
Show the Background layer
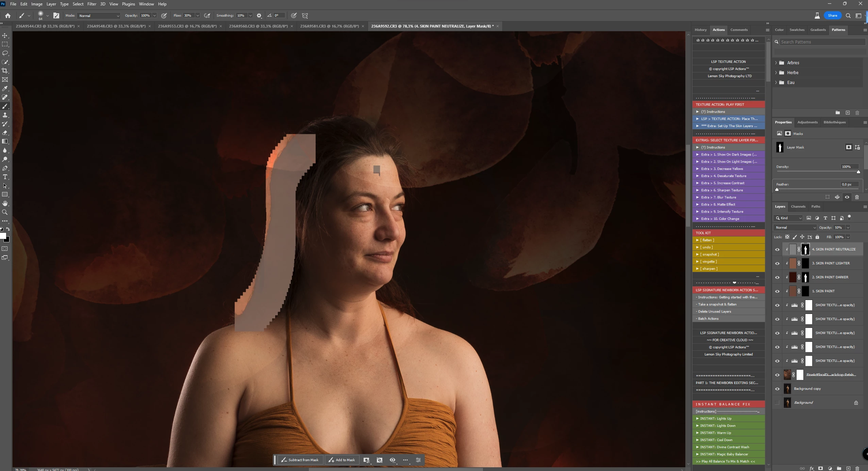tap(777, 403)
